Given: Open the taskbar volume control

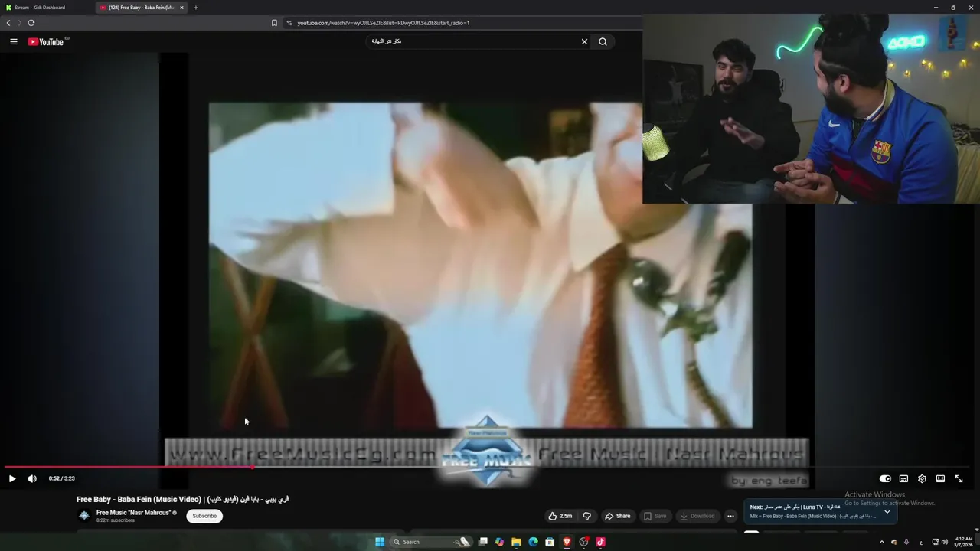Looking at the screenshot, I should (x=945, y=542).
